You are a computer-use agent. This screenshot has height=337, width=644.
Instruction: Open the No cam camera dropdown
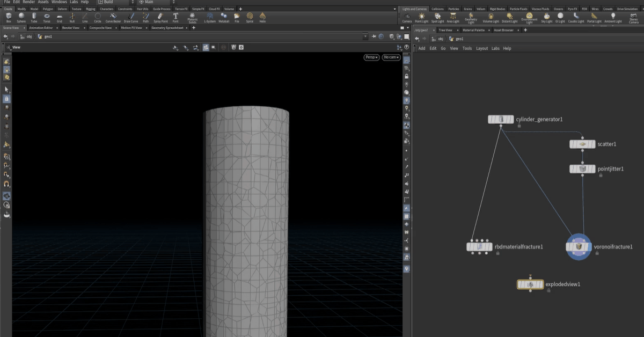tap(391, 57)
